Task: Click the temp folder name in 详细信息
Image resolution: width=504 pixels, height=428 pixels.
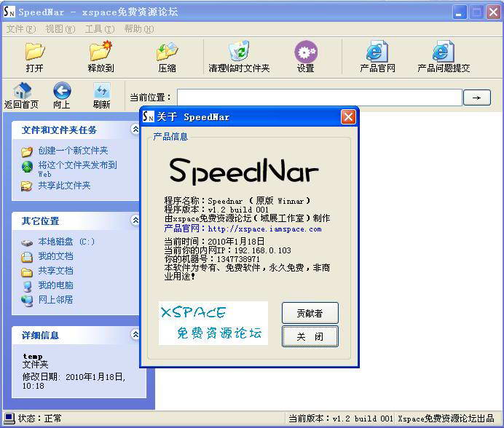Action: [x=33, y=357]
